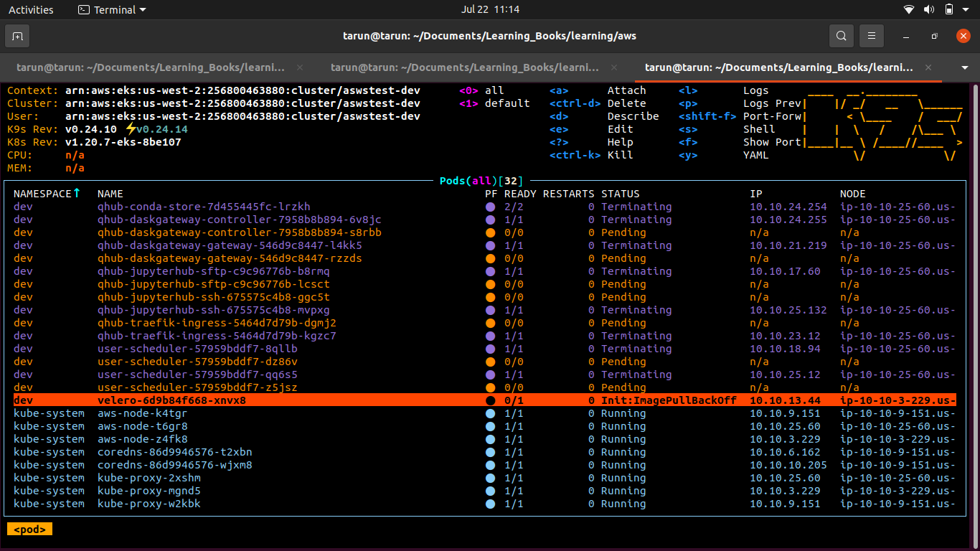The width and height of the screenshot is (980, 551).
Task: Click pod aws-node-t6gr8
Action: pos(143,426)
